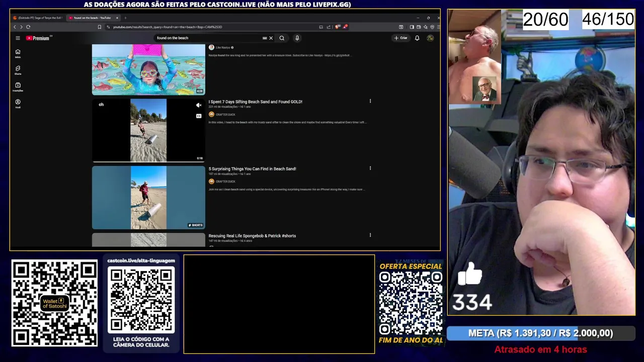644x362 pixels.
Task: Open the Like Nastya girl-with-fish thumbnail
Action: click(x=148, y=69)
